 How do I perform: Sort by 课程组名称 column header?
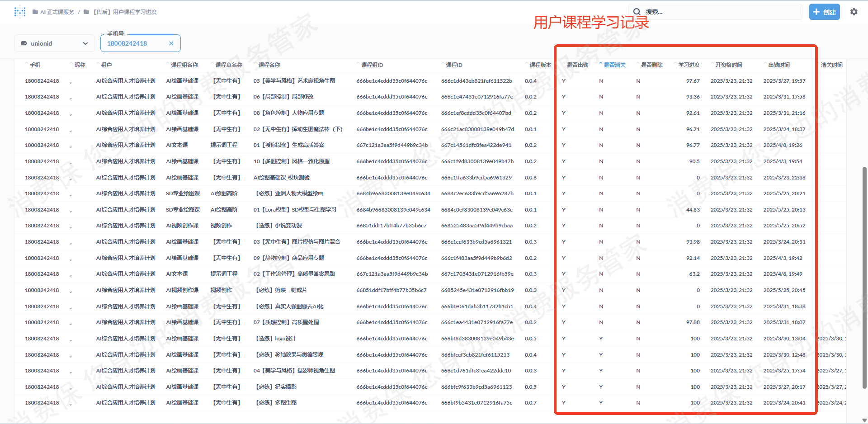point(184,65)
